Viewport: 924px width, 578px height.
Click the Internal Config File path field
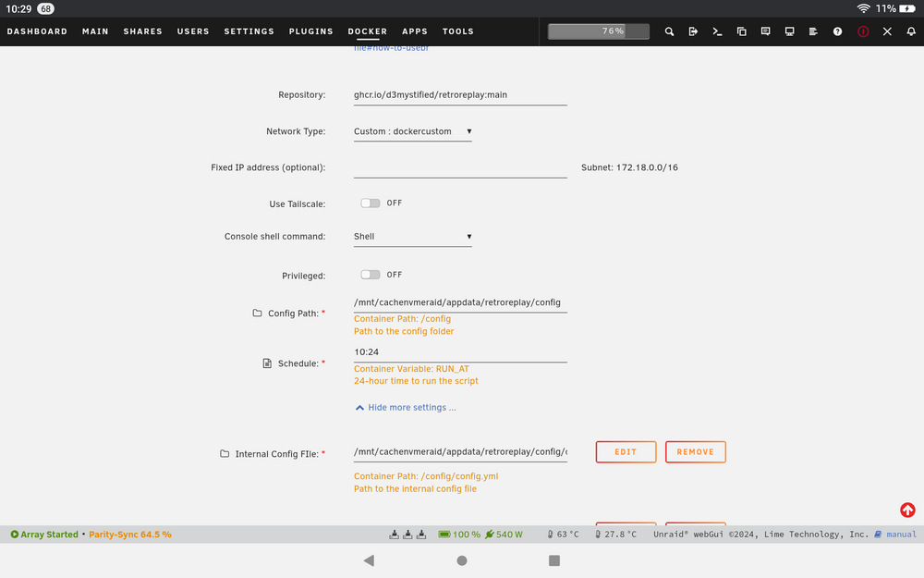pos(460,452)
